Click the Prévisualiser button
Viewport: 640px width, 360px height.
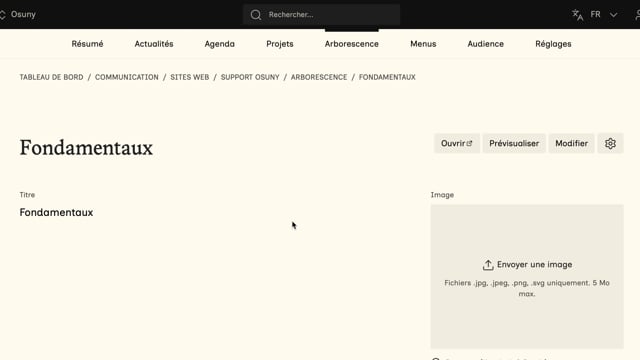click(x=514, y=143)
